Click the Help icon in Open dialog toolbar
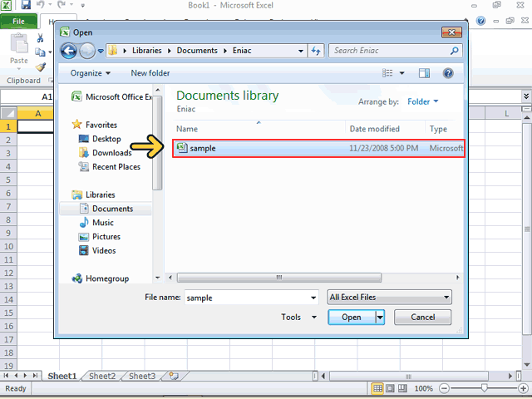This screenshot has width=532, height=399. (x=448, y=73)
